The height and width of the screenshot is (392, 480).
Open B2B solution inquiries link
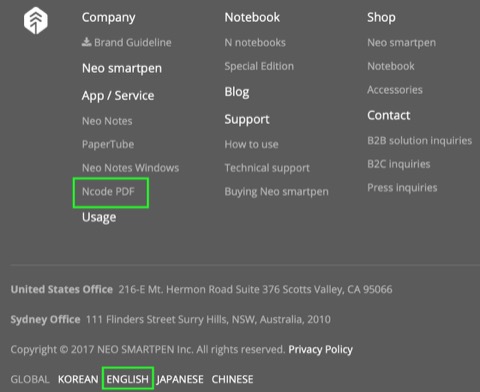[x=419, y=141]
